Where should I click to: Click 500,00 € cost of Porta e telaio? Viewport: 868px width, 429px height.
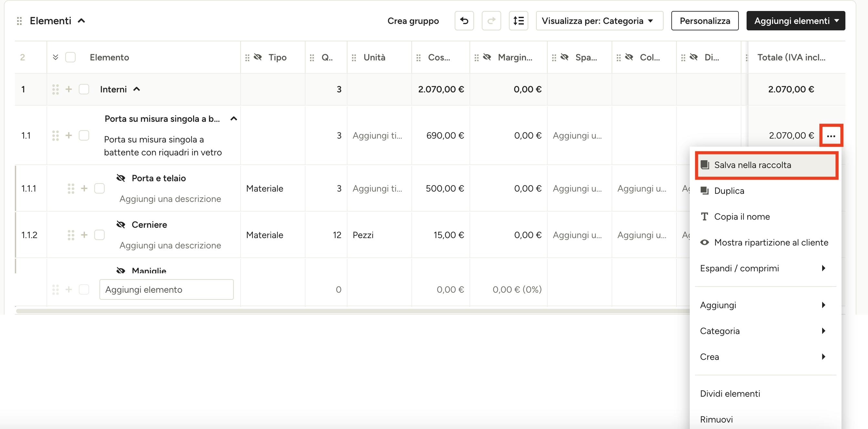pos(441,188)
